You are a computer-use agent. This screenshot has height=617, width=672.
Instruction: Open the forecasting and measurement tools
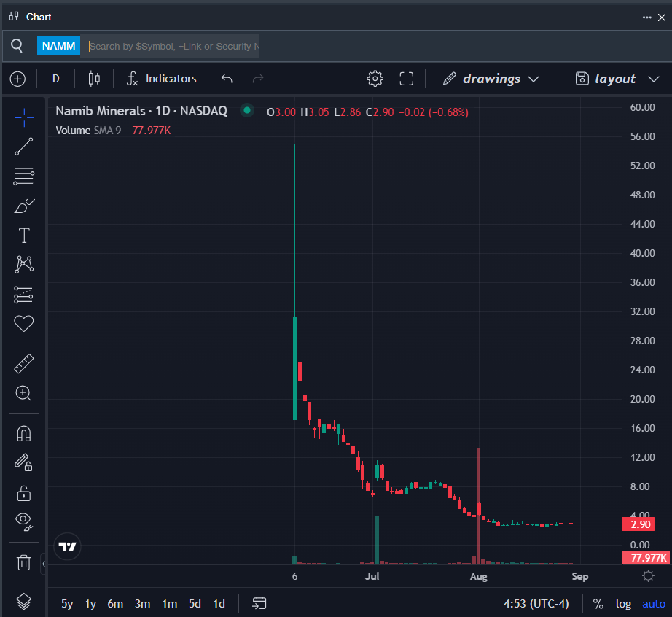23,294
